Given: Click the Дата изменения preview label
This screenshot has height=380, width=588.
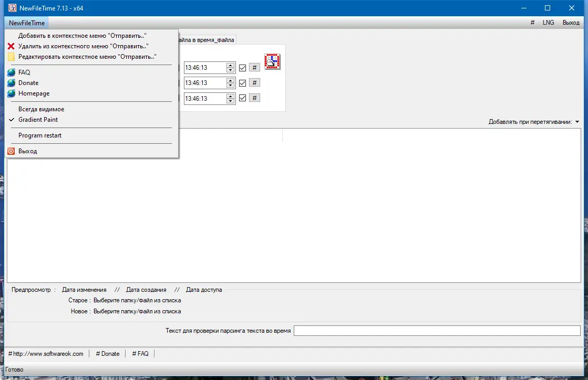Looking at the screenshot, I should tap(84, 289).
